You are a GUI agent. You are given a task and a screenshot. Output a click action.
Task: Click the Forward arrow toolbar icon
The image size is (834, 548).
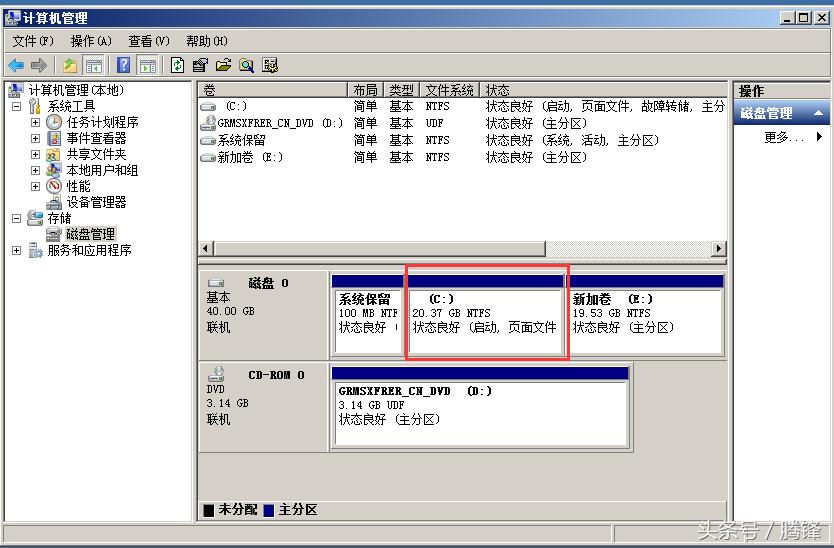coord(39,65)
